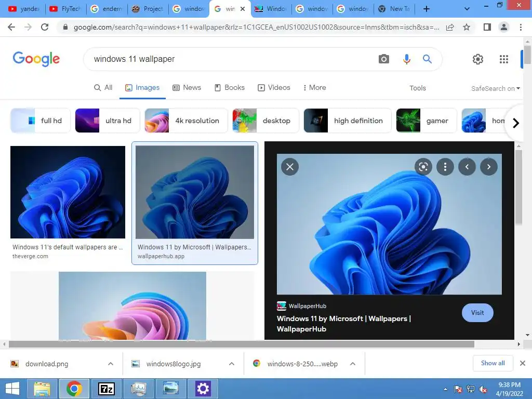Go forward using the browser forward arrow
The width and height of the screenshot is (532, 399).
pyautogui.click(x=28, y=27)
